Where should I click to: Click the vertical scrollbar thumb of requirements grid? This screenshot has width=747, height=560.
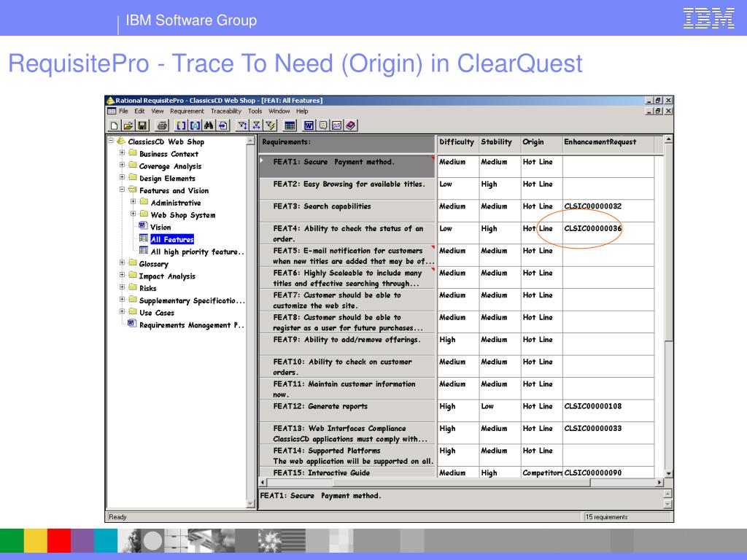pos(669,243)
